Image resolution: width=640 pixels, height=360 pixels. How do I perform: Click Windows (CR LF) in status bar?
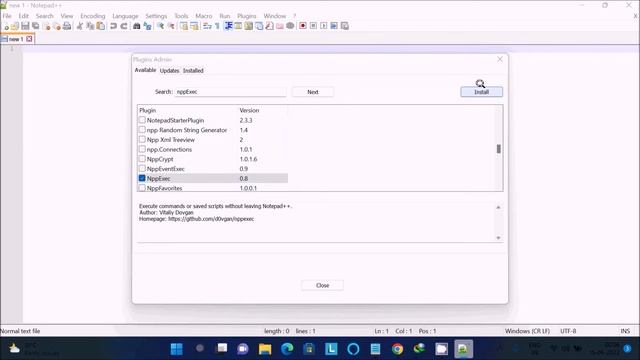point(527,331)
